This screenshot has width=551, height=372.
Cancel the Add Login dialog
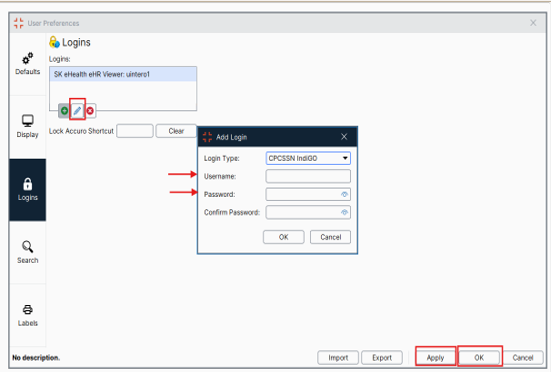pos(330,237)
